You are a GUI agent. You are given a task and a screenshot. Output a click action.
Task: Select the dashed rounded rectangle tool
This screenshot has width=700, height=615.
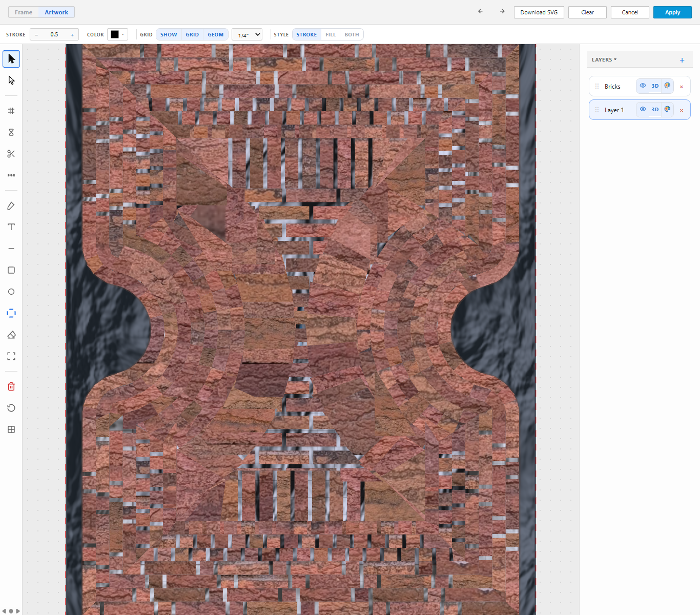click(11, 313)
